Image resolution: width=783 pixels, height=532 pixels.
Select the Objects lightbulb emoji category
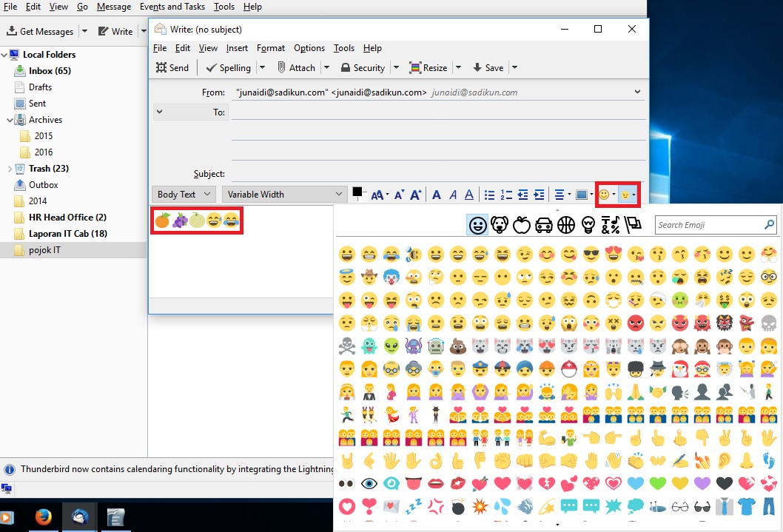(588, 225)
